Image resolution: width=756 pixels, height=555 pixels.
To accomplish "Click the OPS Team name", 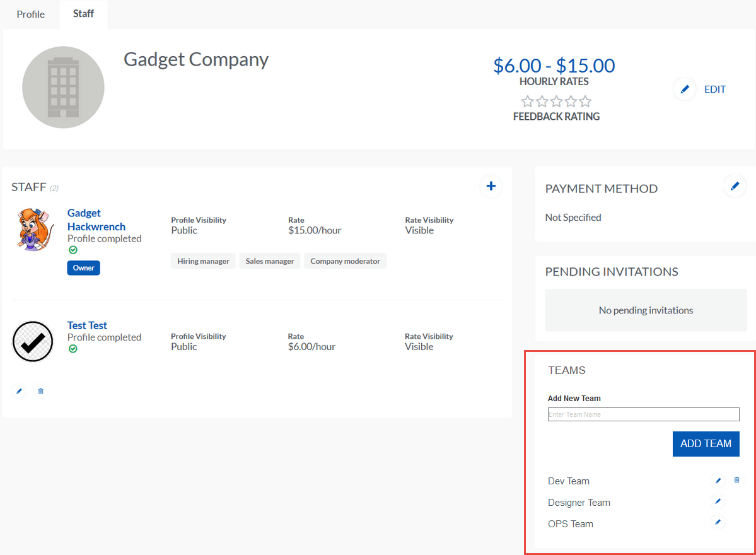I will (x=571, y=524).
